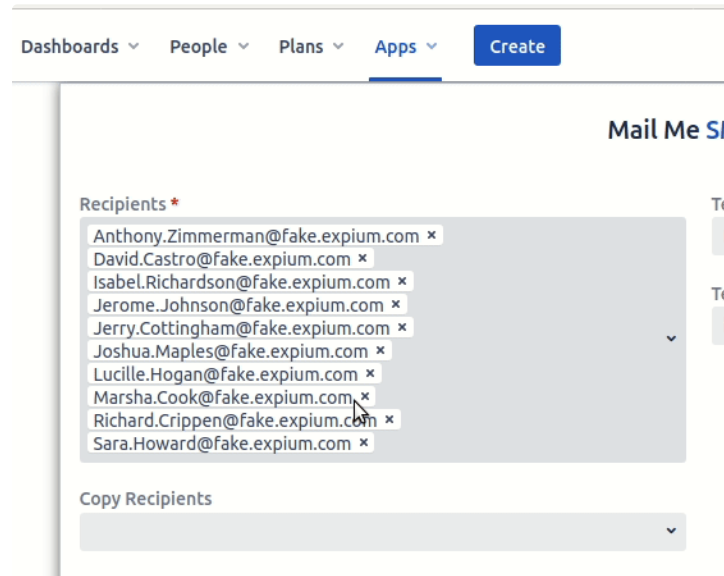Remove Jerry.Cottingham recipient tag

(x=402, y=327)
